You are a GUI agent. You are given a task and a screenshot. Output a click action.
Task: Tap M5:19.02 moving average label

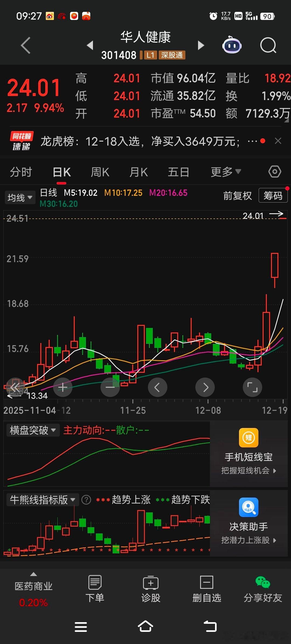[81, 193]
